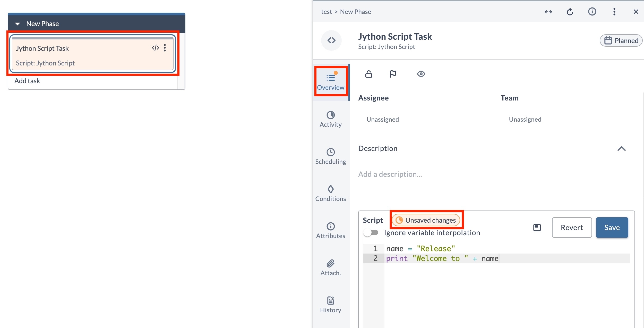Screen dimensions: 644x328
Task: Click the Jython Script Task title
Action: coord(395,37)
